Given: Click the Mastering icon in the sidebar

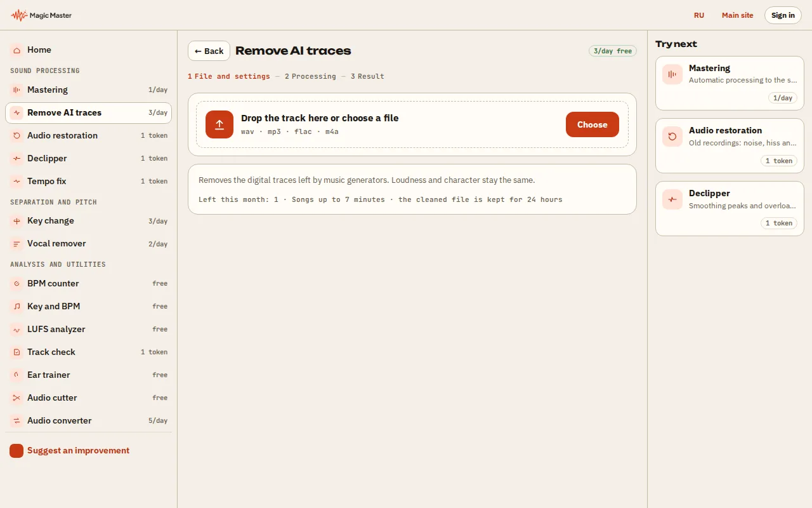Looking at the screenshot, I should (16, 90).
